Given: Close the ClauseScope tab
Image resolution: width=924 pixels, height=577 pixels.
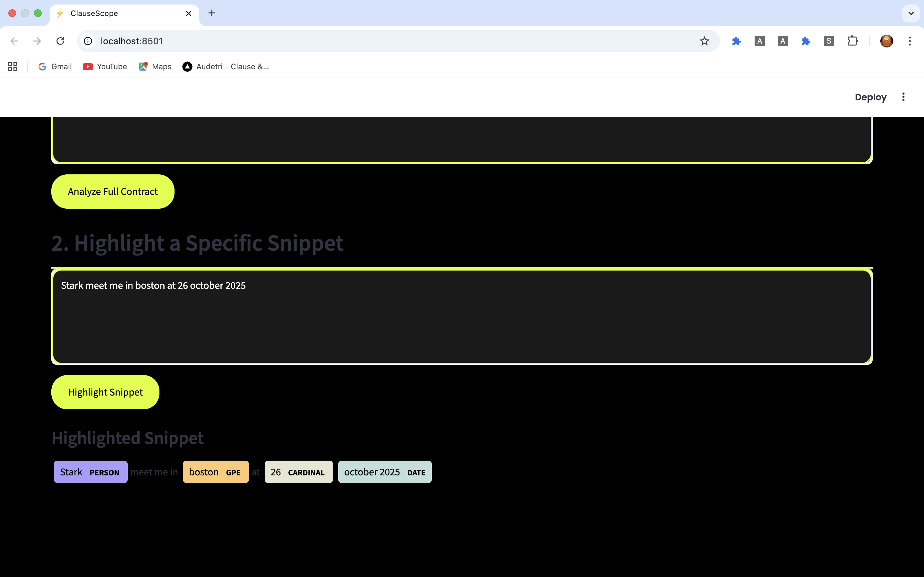Looking at the screenshot, I should coord(189,13).
